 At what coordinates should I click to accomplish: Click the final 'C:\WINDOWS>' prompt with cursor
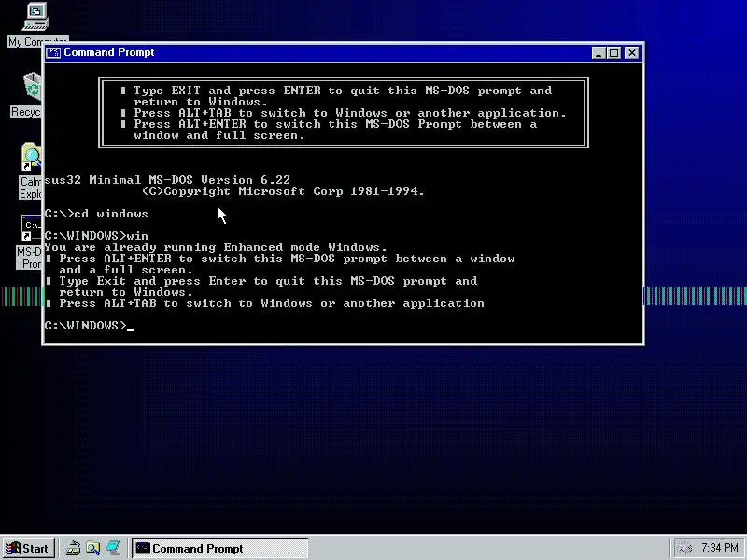90,326
